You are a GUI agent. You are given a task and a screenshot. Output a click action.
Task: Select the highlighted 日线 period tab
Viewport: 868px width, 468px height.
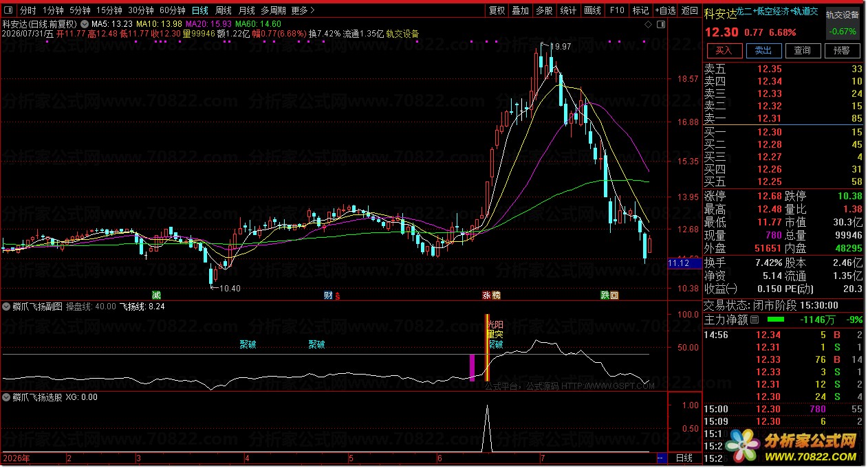[200, 10]
